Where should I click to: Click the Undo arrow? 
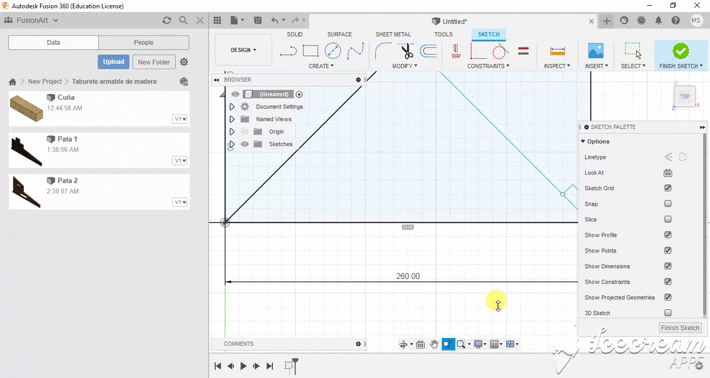coord(275,20)
